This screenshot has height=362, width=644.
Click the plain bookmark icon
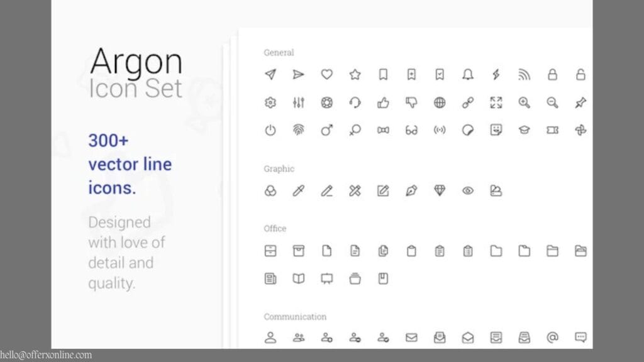[383, 74]
